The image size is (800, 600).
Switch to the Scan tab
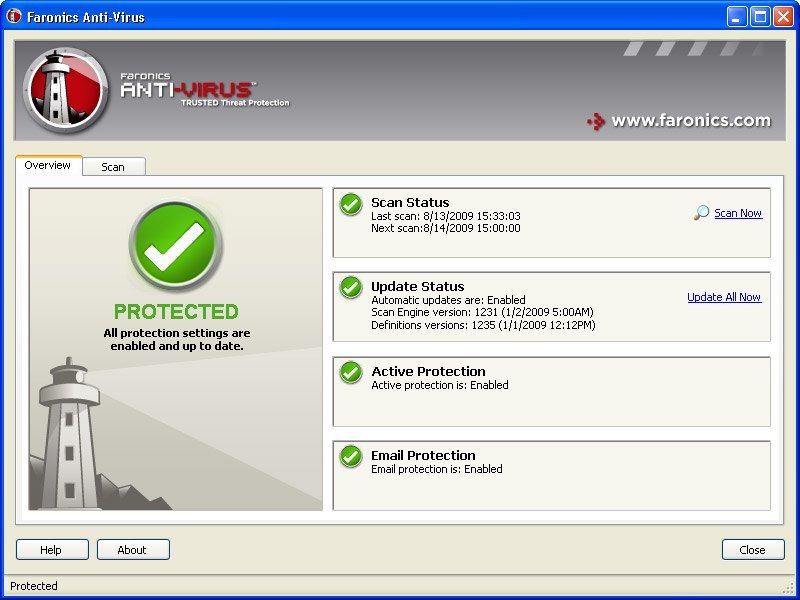pyautogui.click(x=113, y=166)
